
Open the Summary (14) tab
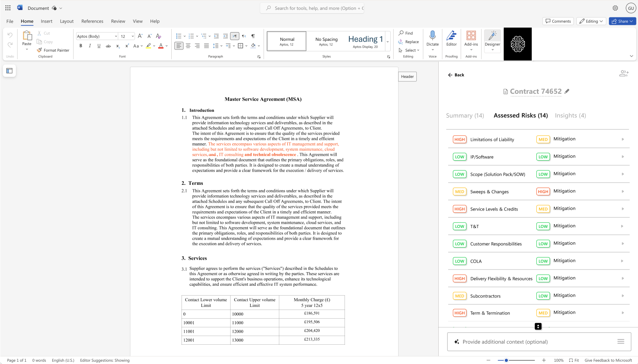pyautogui.click(x=465, y=116)
